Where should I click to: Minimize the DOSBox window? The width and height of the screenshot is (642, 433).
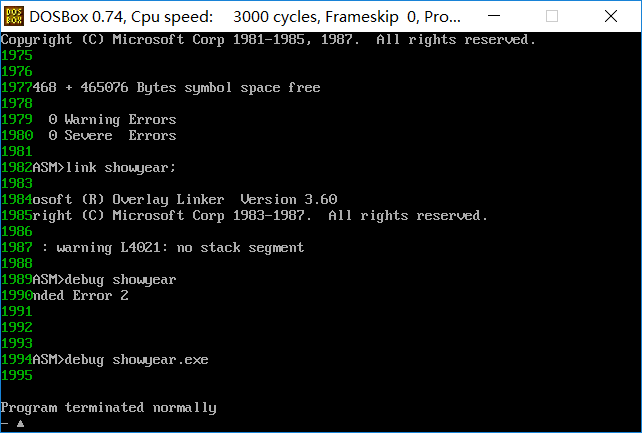pyautogui.click(x=494, y=16)
